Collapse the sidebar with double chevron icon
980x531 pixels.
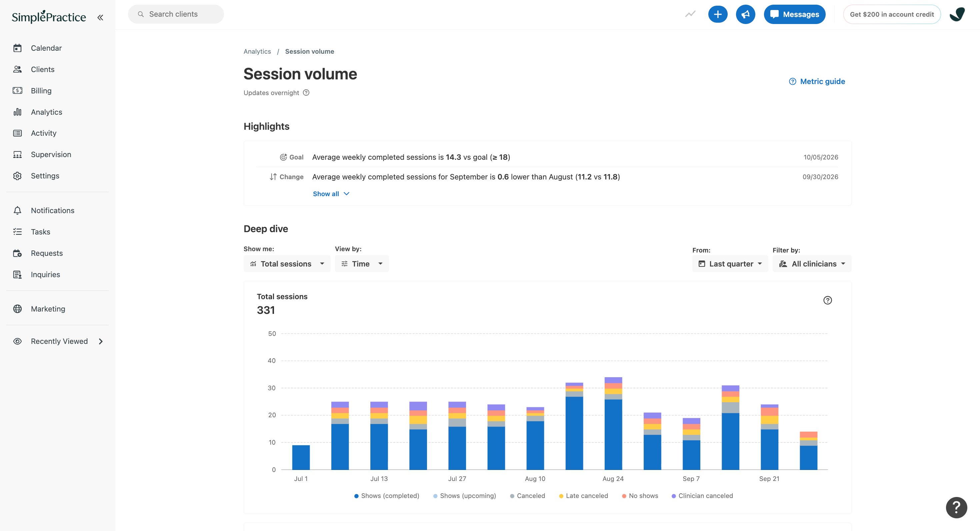pyautogui.click(x=100, y=17)
